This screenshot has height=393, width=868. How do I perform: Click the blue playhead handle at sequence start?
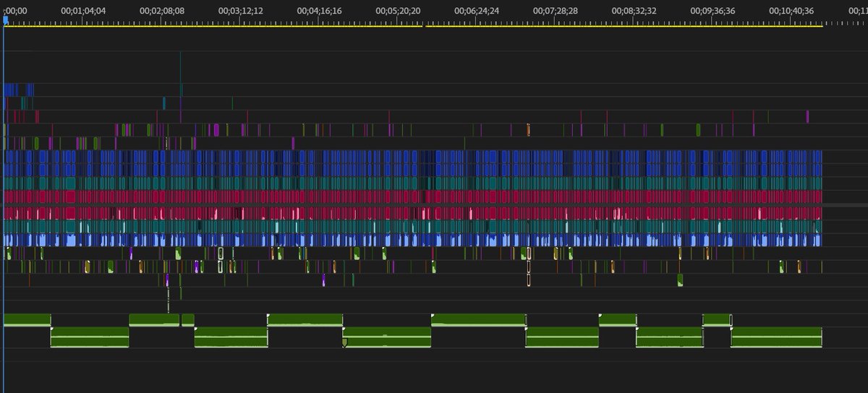[5, 21]
